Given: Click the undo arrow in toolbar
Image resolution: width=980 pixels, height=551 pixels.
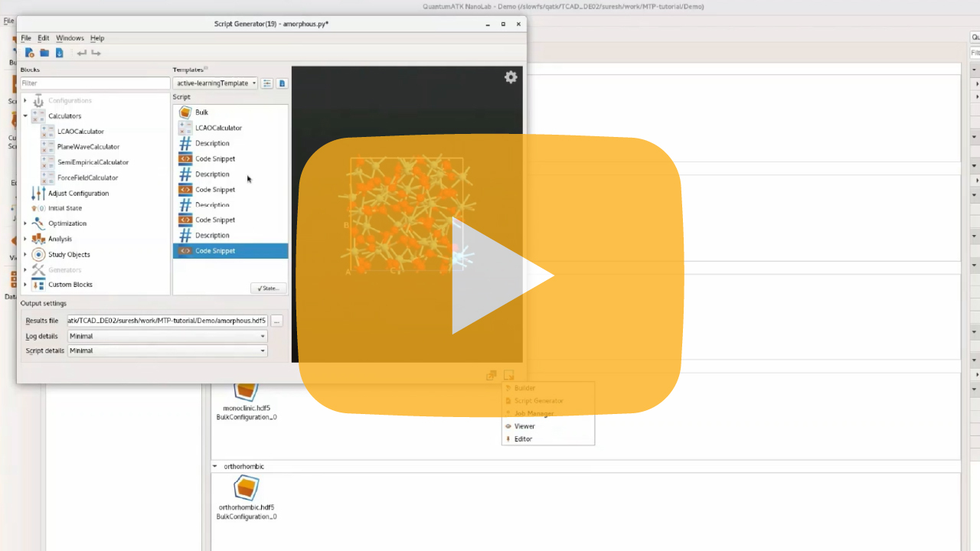Looking at the screenshot, I should [x=82, y=53].
